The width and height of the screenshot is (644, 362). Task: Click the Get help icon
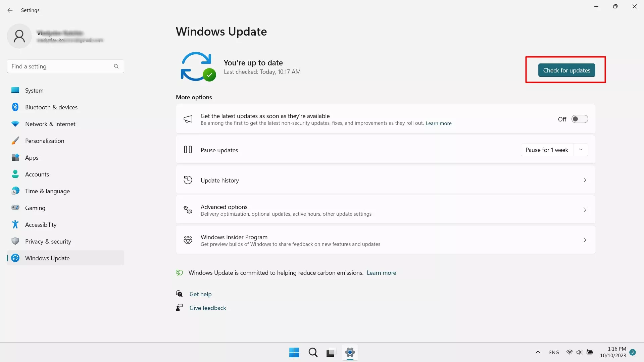[x=180, y=294]
